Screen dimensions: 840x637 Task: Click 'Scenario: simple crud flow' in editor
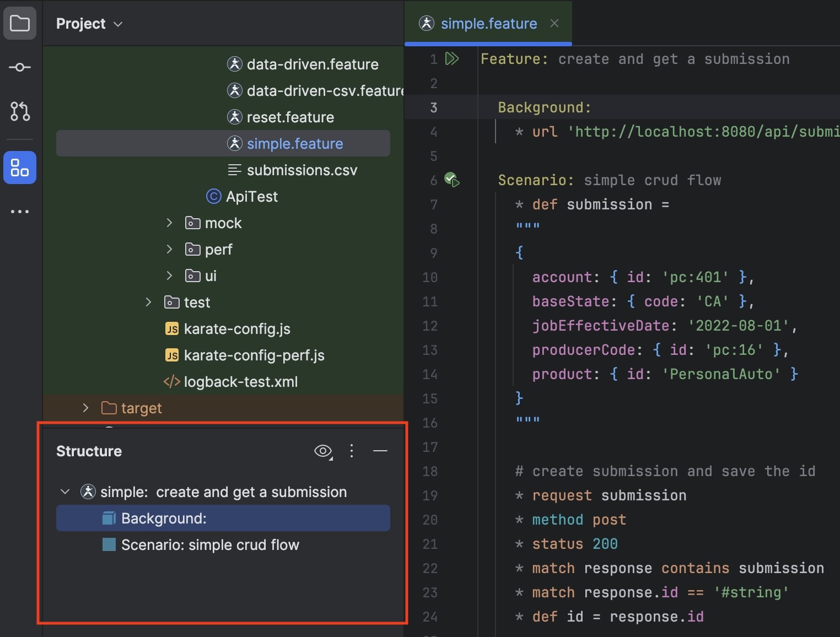(610, 180)
